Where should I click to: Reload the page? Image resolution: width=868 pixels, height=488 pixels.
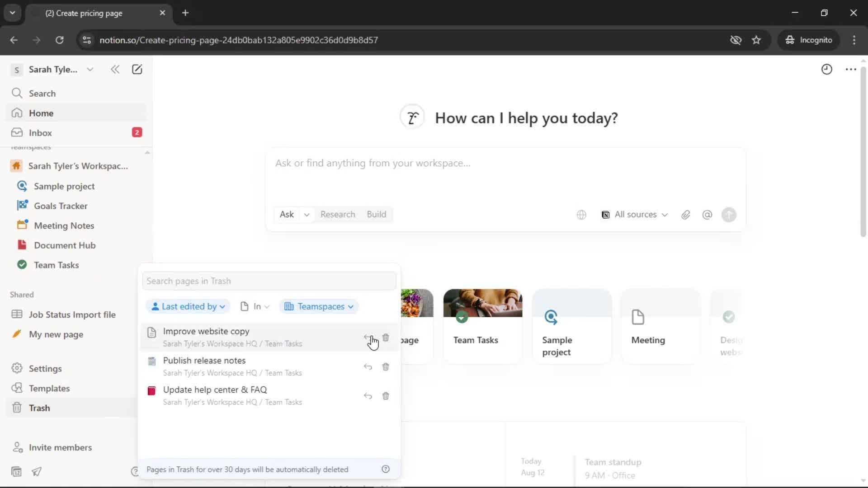point(59,40)
